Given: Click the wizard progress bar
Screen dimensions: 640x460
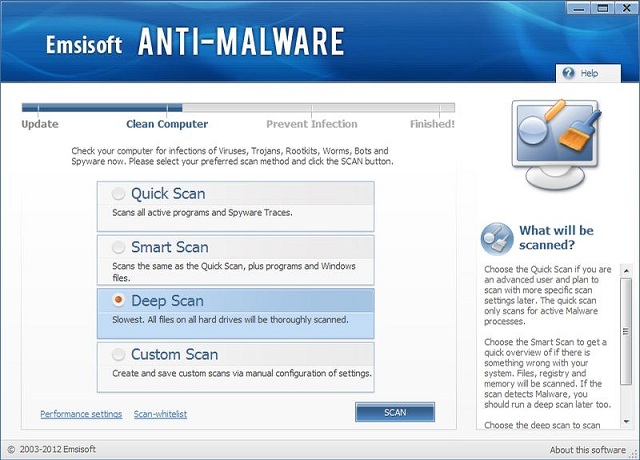Looking at the screenshot, I should [238, 108].
